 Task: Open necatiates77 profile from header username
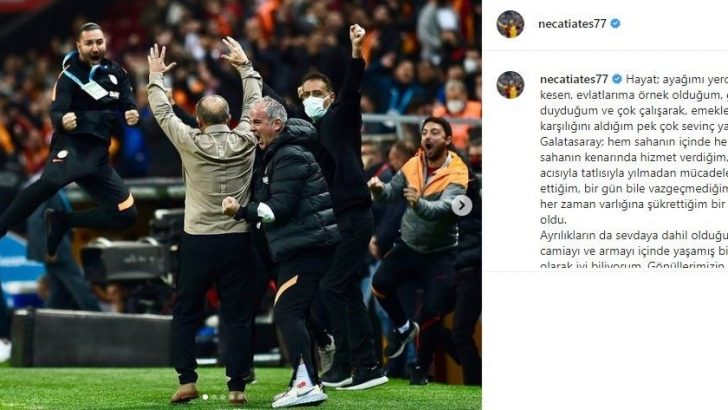click(572, 24)
